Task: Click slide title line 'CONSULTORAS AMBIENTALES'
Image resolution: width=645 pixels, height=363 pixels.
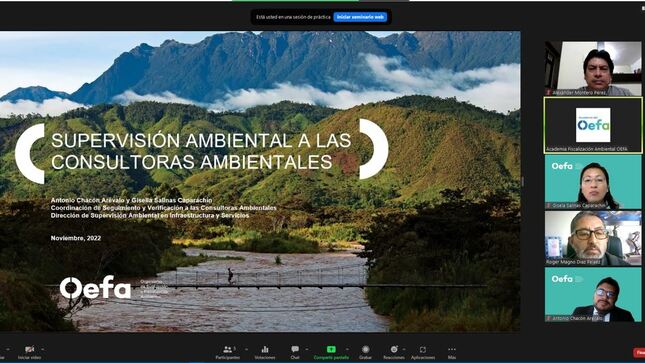Action: (192, 162)
